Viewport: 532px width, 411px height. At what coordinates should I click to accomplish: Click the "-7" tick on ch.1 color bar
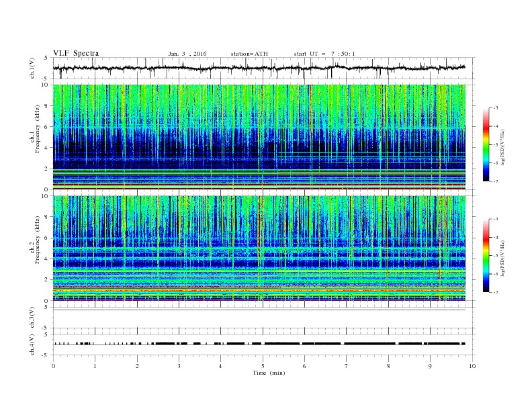tap(496, 181)
